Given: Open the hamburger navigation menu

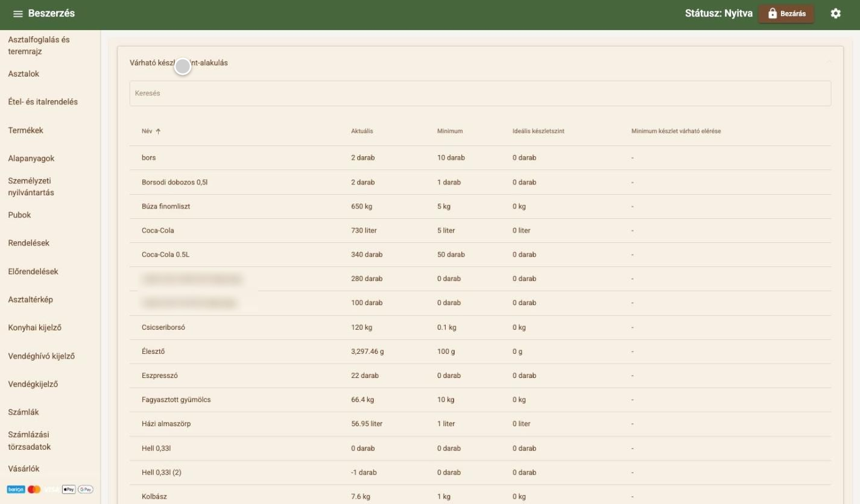Looking at the screenshot, I should click(18, 14).
